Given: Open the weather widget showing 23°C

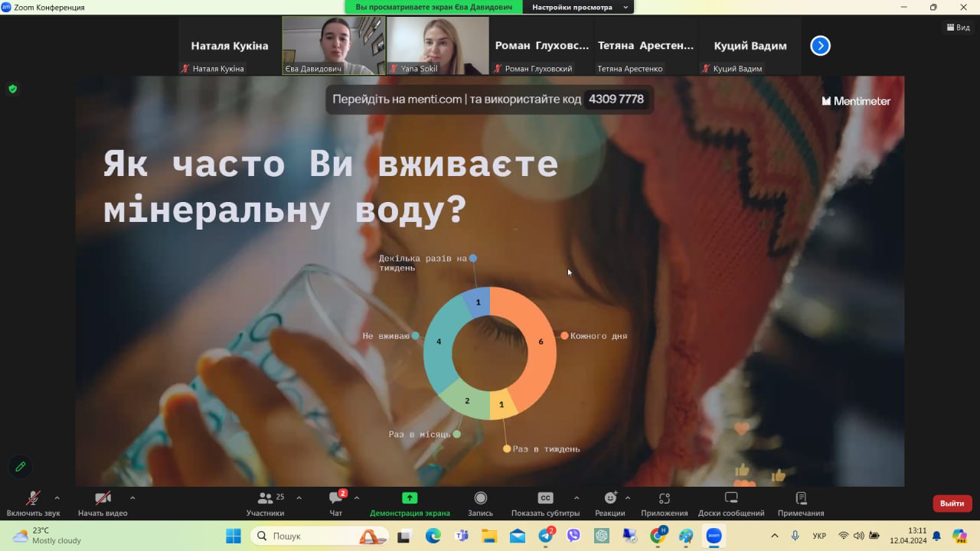Looking at the screenshot, I should pyautogui.click(x=47, y=536).
